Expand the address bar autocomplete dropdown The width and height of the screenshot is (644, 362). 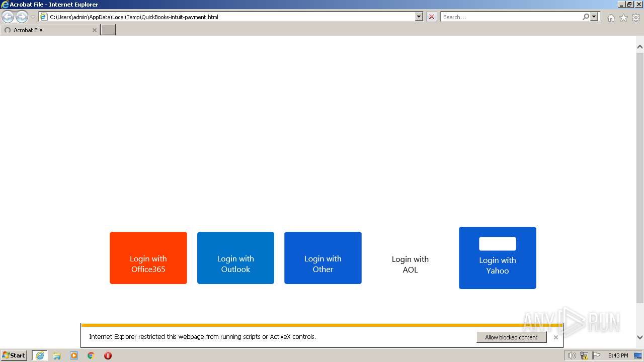pos(419,17)
